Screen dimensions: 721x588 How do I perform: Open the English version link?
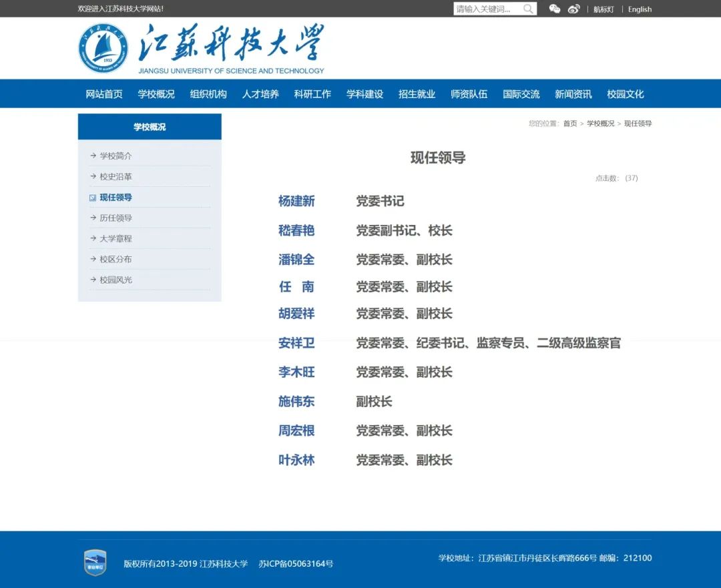[640, 9]
